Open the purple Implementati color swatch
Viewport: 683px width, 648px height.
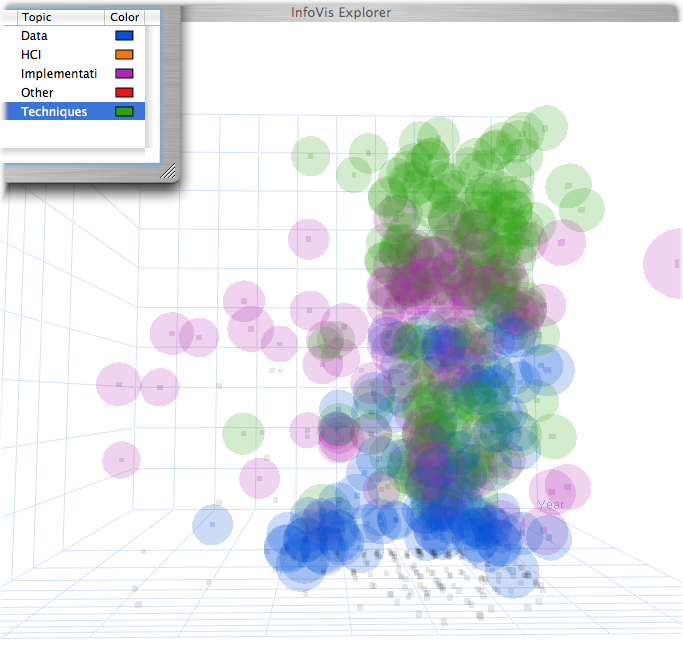click(x=124, y=74)
